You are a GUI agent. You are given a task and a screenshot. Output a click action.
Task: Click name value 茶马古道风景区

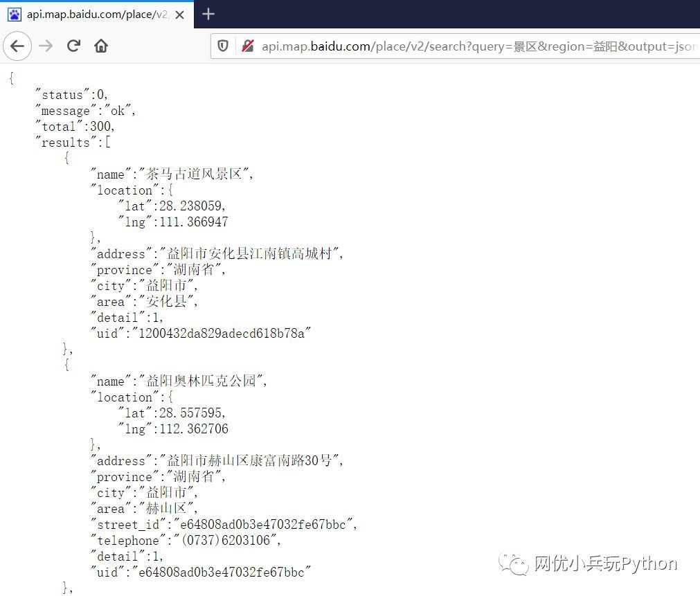[194, 174]
